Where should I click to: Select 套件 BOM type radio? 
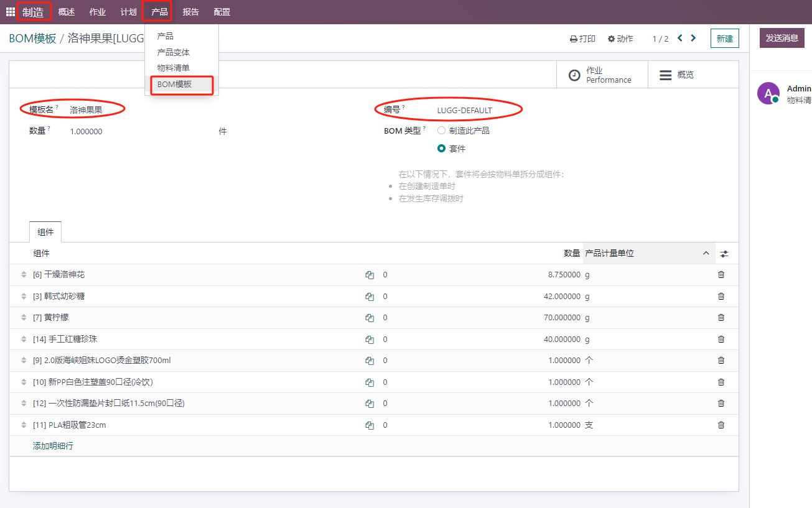point(442,149)
